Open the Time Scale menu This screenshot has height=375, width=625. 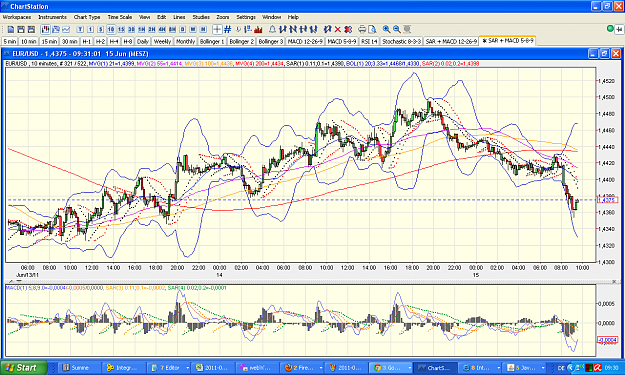pos(120,17)
